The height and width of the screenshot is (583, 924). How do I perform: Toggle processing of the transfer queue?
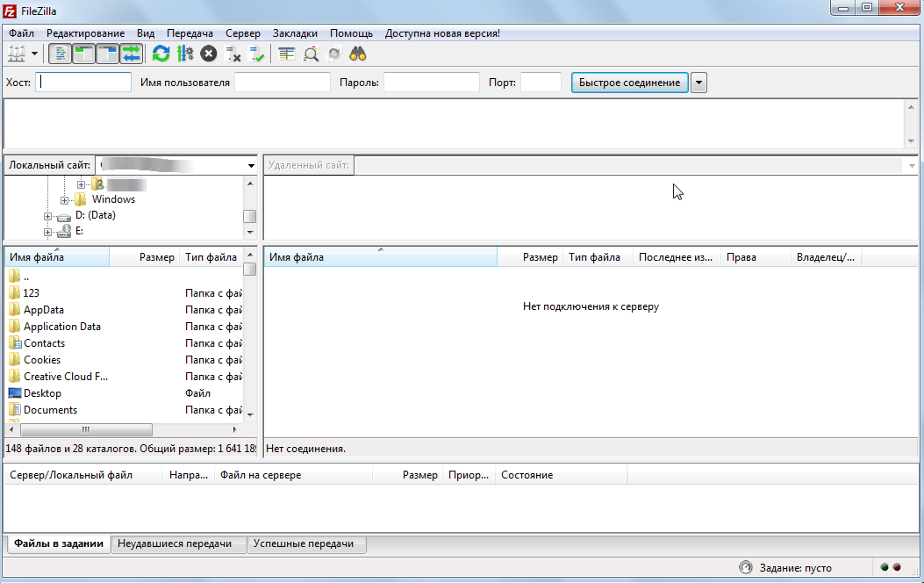(x=184, y=54)
